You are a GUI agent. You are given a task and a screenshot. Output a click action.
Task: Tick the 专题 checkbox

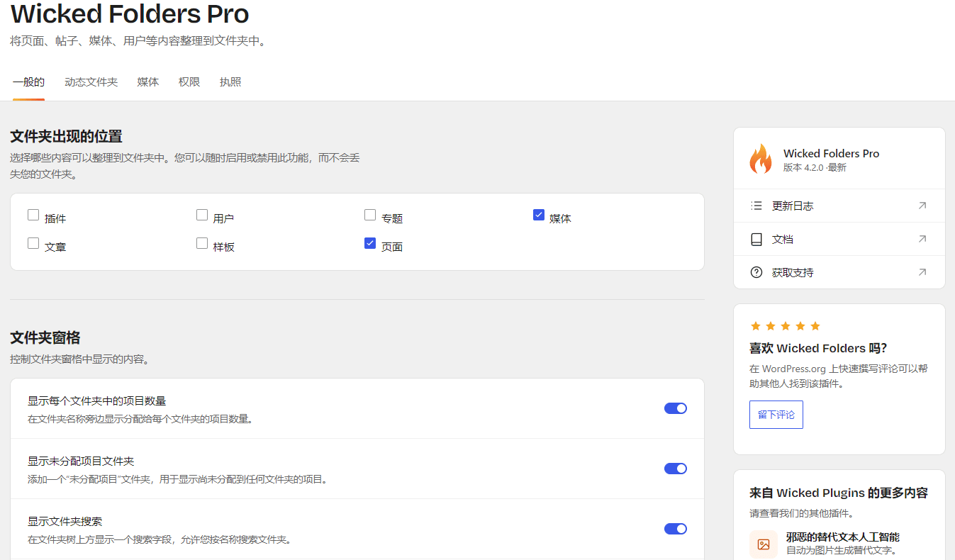click(x=370, y=215)
